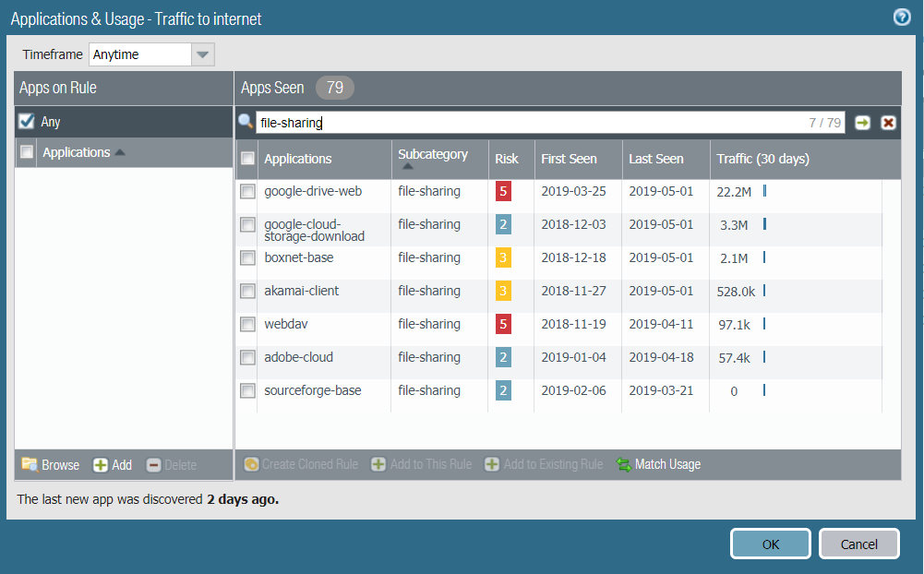Viewport: 924px width, 574px height.
Task: Click the sourceforge-base application name
Action: (312, 390)
